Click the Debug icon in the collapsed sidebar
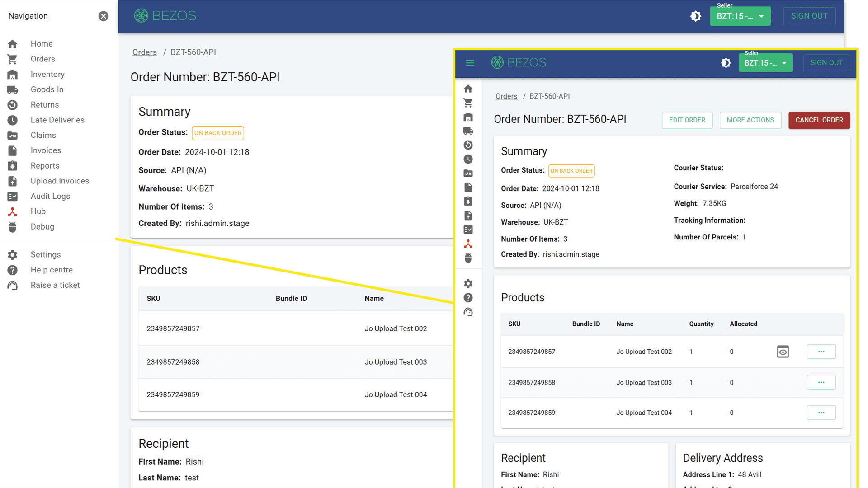 tap(468, 258)
